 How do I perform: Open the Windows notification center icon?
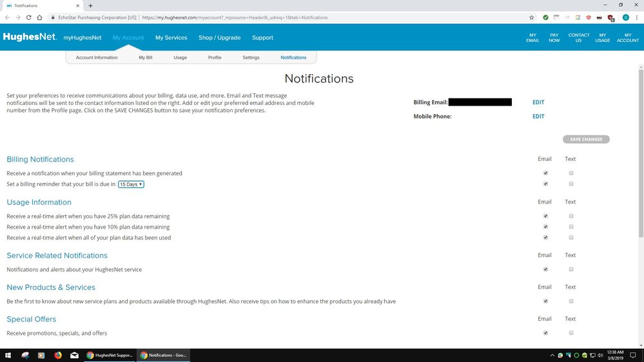[634, 355]
